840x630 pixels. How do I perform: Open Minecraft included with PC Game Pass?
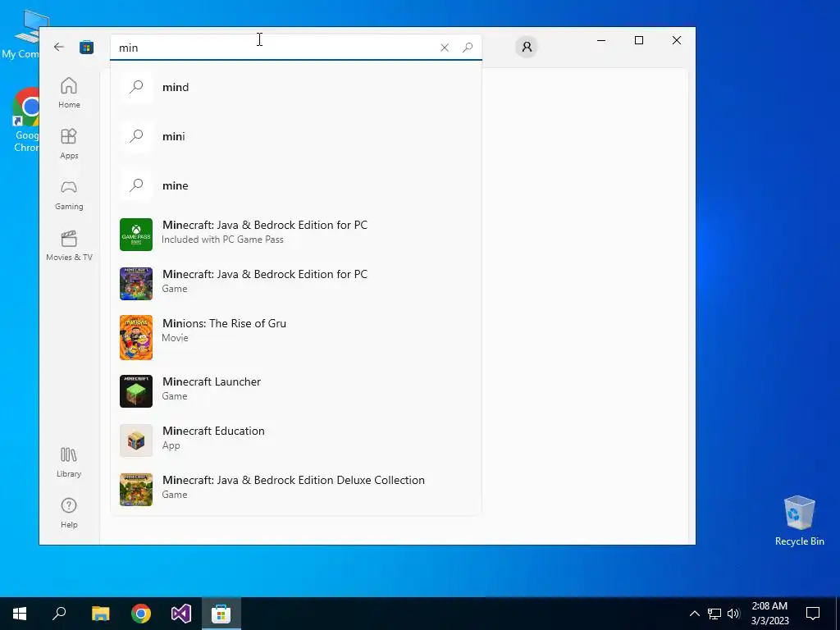(295, 235)
